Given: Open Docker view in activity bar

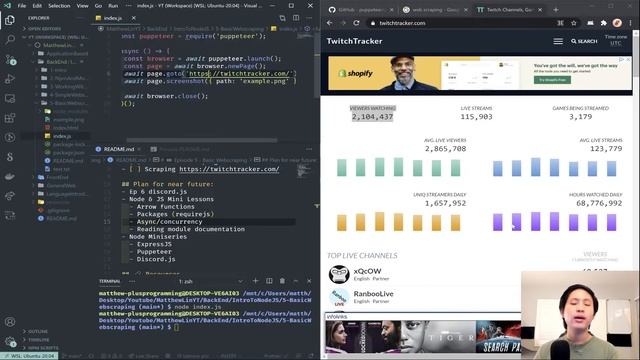Looking at the screenshot, I should click(10, 177).
